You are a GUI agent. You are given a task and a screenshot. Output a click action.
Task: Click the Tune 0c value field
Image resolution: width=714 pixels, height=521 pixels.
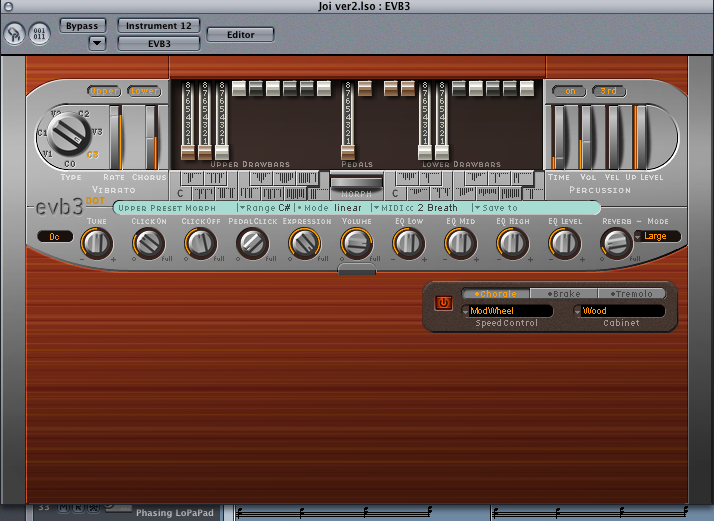click(x=55, y=236)
